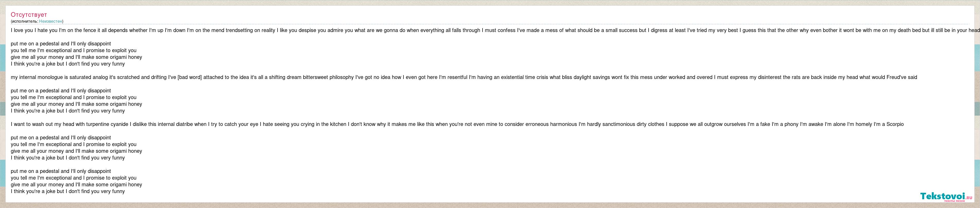Click the "I want to wash out my head" verse
This screenshot has height=208, width=980.
pyautogui.click(x=457, y=124)
